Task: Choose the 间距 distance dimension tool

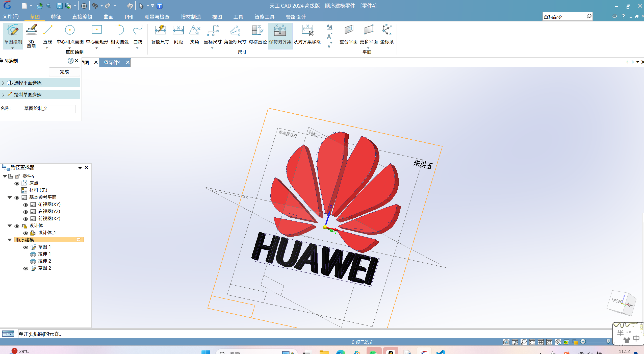Action: (x=178, y=35)
